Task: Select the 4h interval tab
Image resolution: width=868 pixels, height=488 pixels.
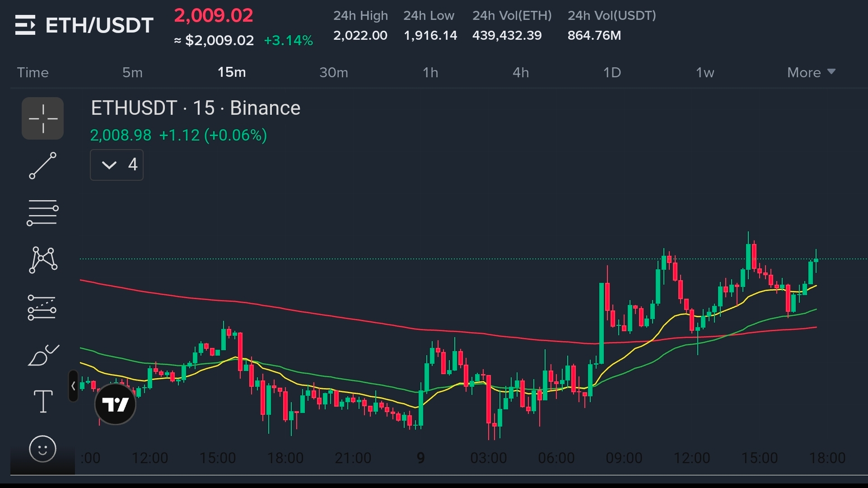Action: (x=521, y=72)
